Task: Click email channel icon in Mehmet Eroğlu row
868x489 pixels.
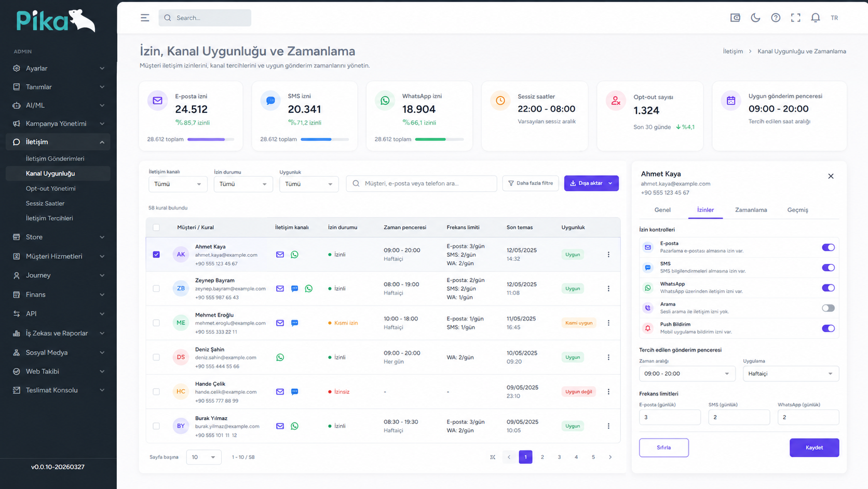Action: coord(280,323)
